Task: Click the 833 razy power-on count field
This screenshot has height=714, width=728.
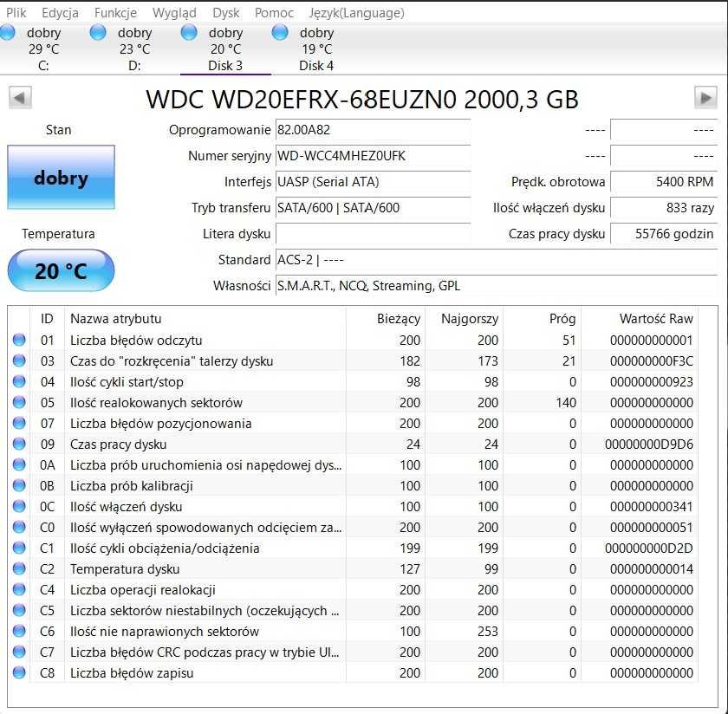Action: click(664, 208)
